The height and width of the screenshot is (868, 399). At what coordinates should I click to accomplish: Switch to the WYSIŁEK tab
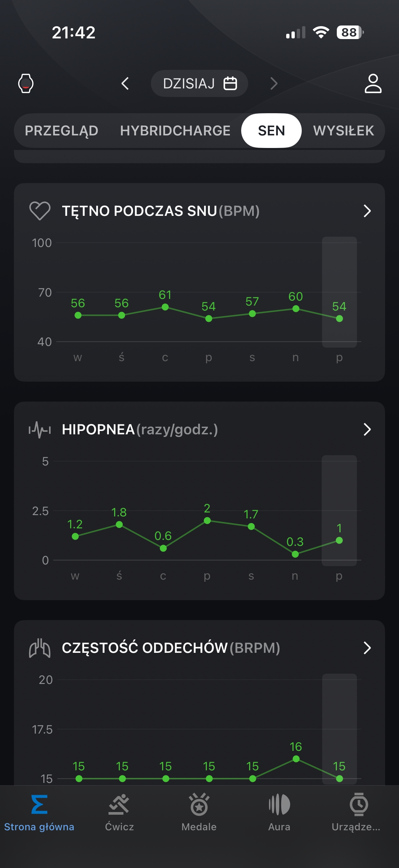point(343,131)
